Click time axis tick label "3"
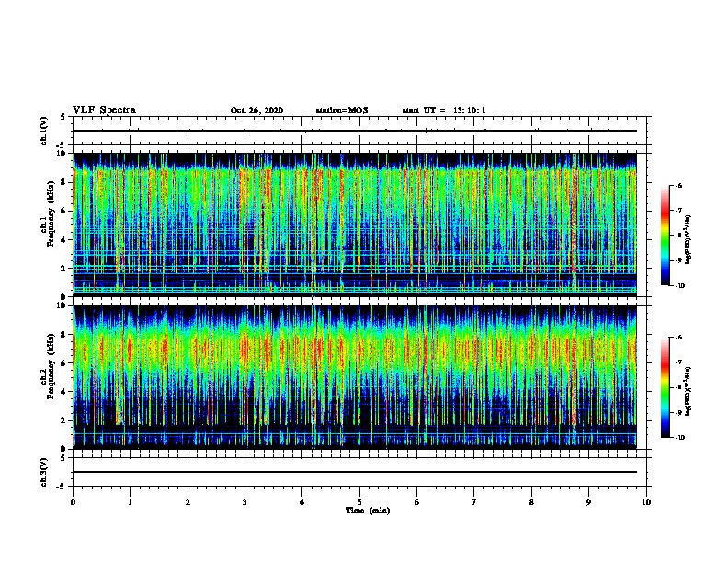 point(245,502)
